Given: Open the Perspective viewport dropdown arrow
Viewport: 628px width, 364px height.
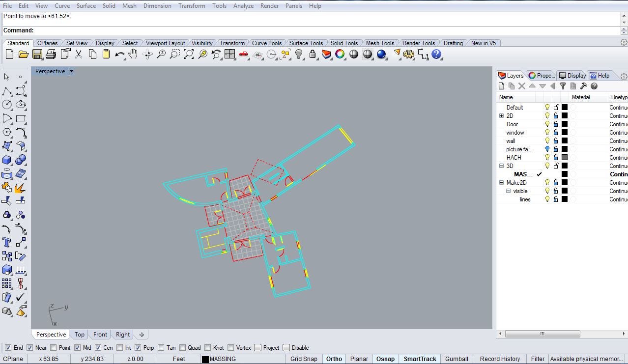Looking at the screenshot, I should 71,71.
